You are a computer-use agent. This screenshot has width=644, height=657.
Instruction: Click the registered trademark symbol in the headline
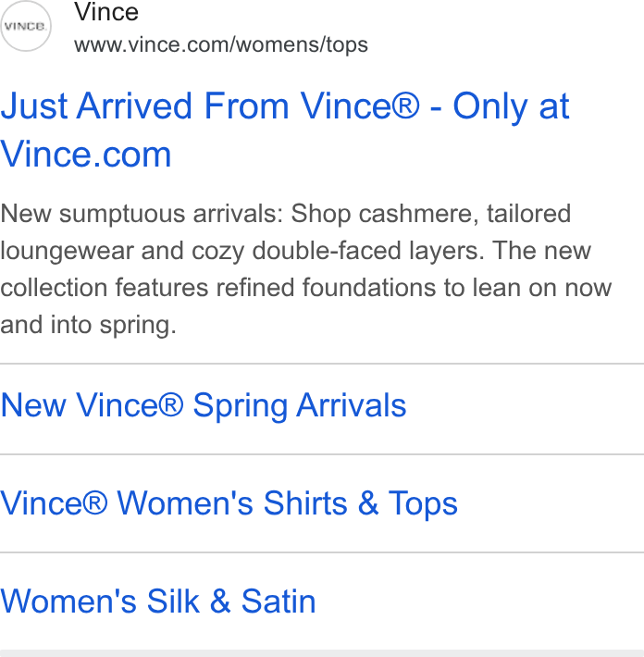405,106
